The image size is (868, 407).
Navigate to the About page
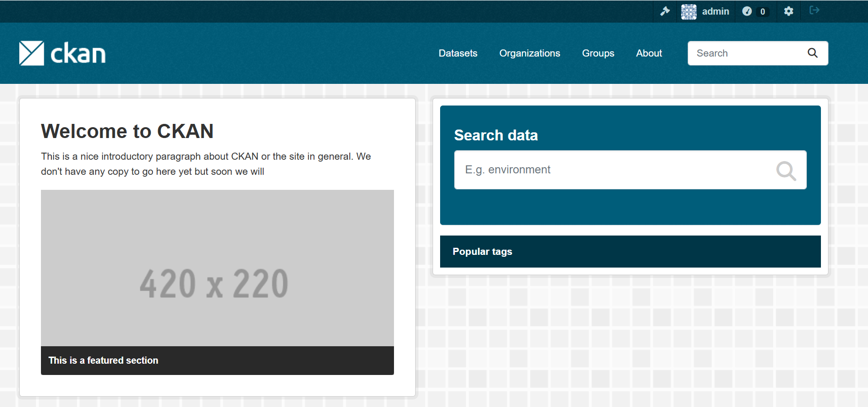[x=649, y=53]
